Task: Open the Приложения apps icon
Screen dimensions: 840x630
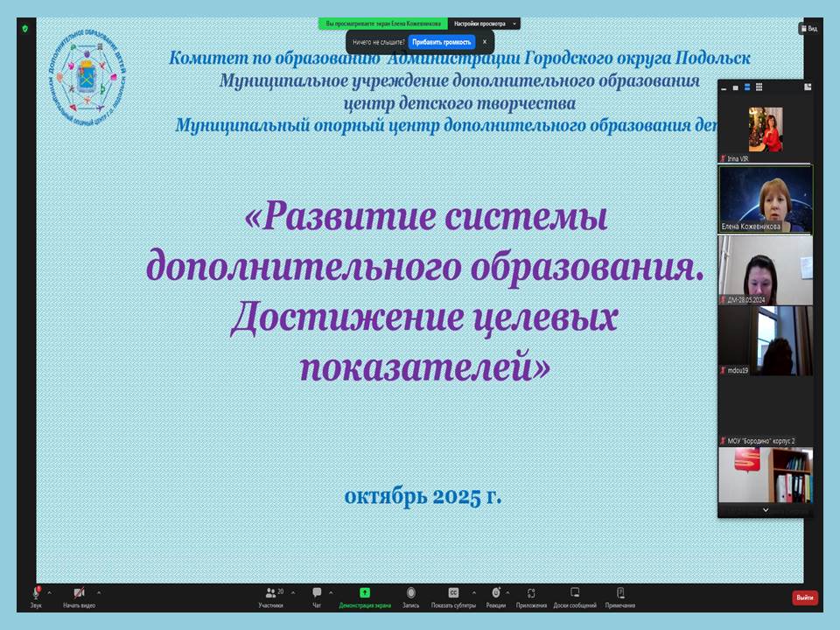Action: click(x=531, y=593)
